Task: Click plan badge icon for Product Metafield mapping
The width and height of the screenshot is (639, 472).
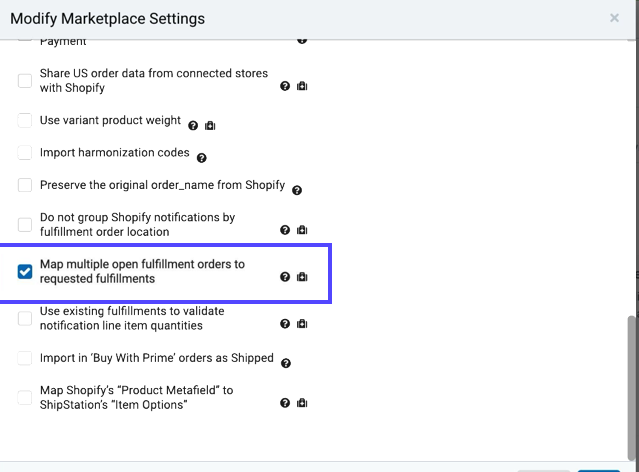Action: pos(302,403)
